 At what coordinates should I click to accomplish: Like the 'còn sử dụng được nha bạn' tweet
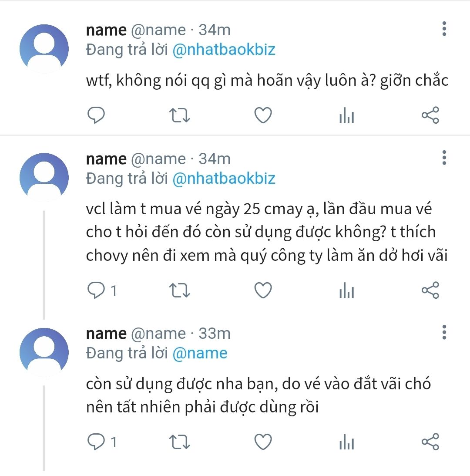click(x=263, y=442)
